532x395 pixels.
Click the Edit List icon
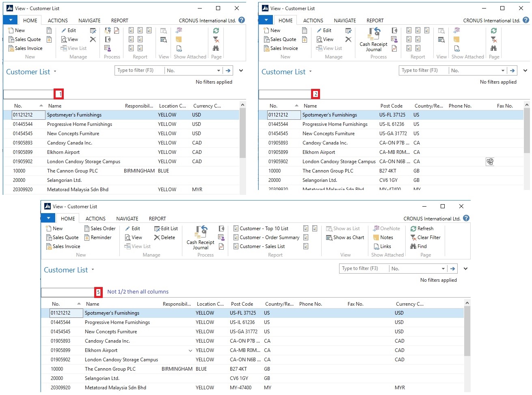click(x=157, y=229)
